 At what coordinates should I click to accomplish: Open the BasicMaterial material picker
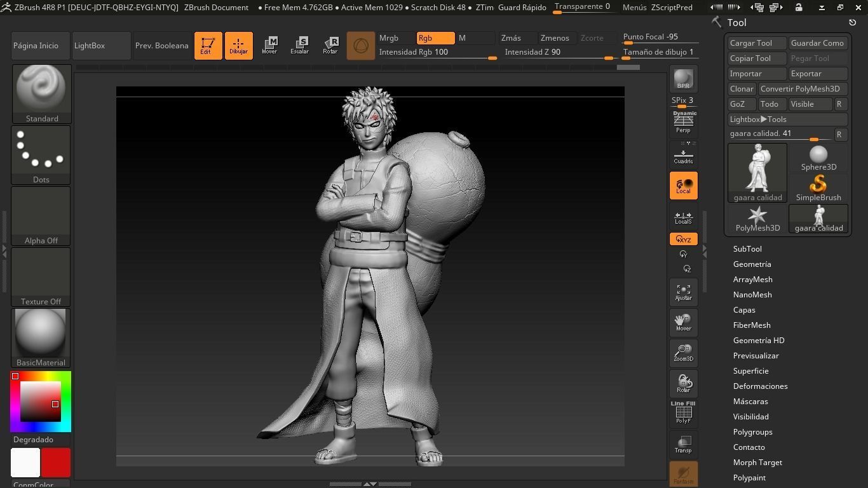41,338
